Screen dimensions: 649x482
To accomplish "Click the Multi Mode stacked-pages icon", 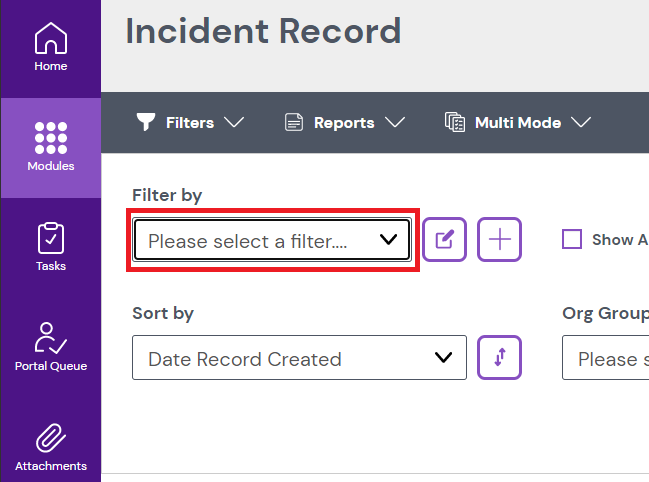I will [455, 123].
